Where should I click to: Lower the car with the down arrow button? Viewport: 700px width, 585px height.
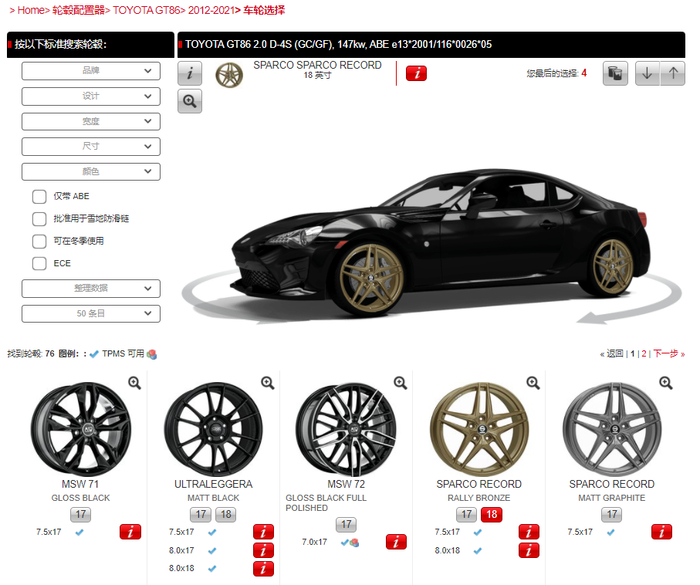click(647, 73)
